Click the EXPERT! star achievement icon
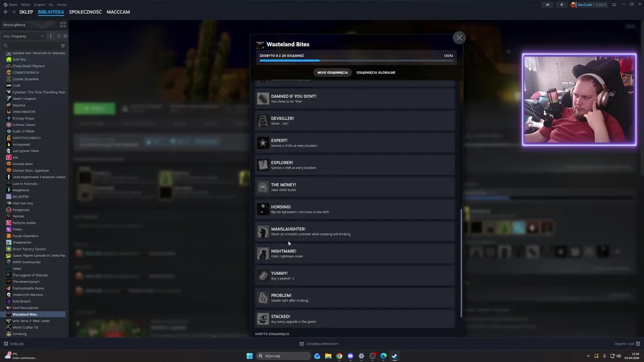 263,143
